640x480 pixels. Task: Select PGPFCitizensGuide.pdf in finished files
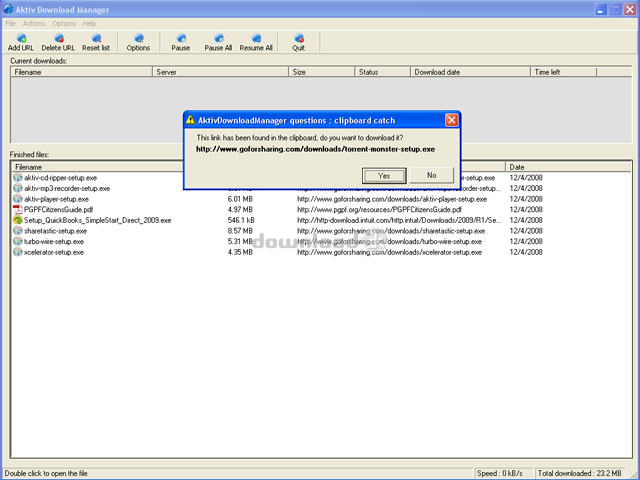[x=58, y=210]
